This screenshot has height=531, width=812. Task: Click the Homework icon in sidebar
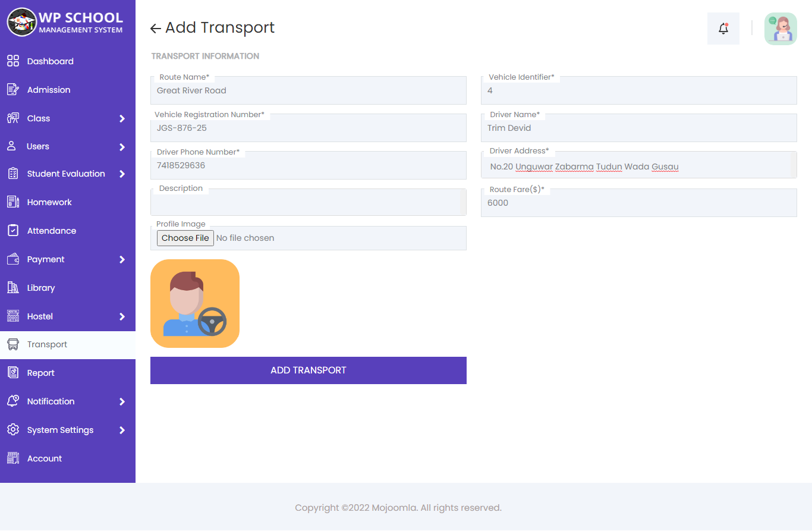pos(13,202)
